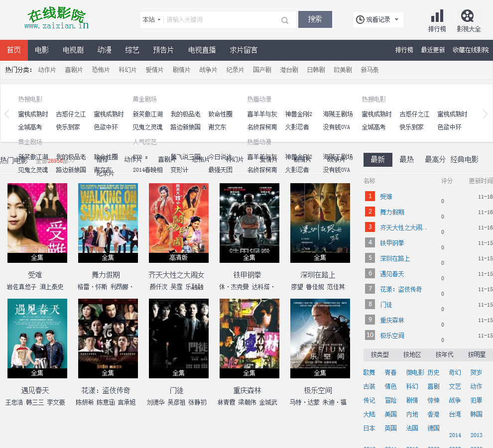
Task: Select the 动作片 hot category
Action: [47, 70]
